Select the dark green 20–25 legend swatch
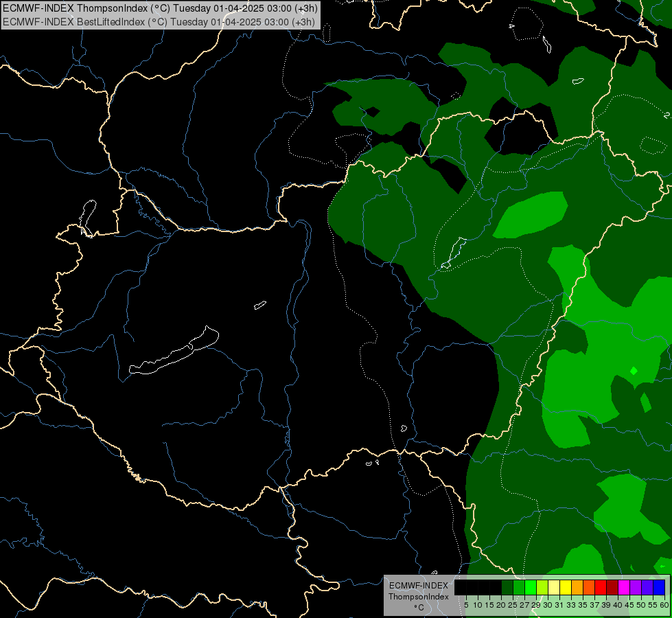 click(507, 587)
